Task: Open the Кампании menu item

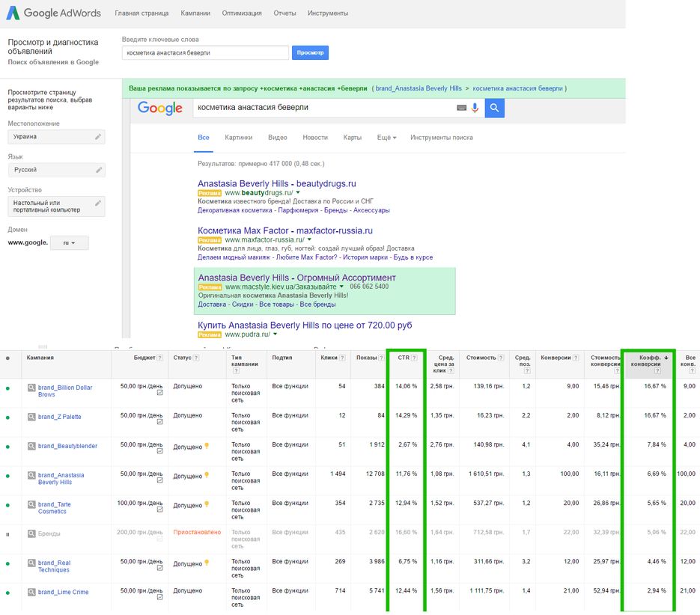Action: [x=195, y=13]
